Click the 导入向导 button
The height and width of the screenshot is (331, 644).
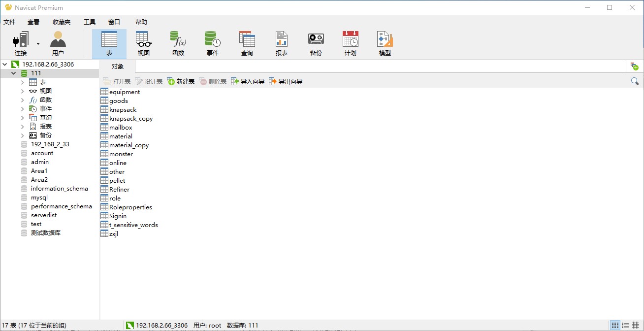[248, 81]
